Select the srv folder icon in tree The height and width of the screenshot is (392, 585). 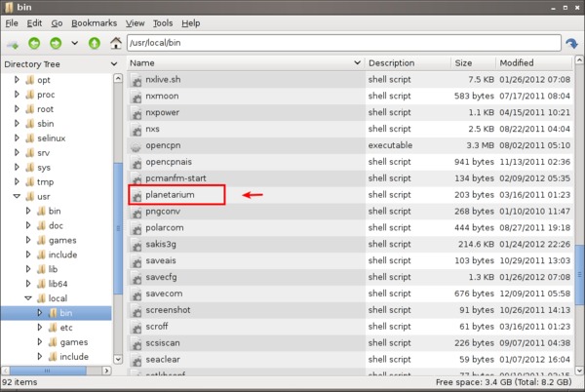point(30,152)
